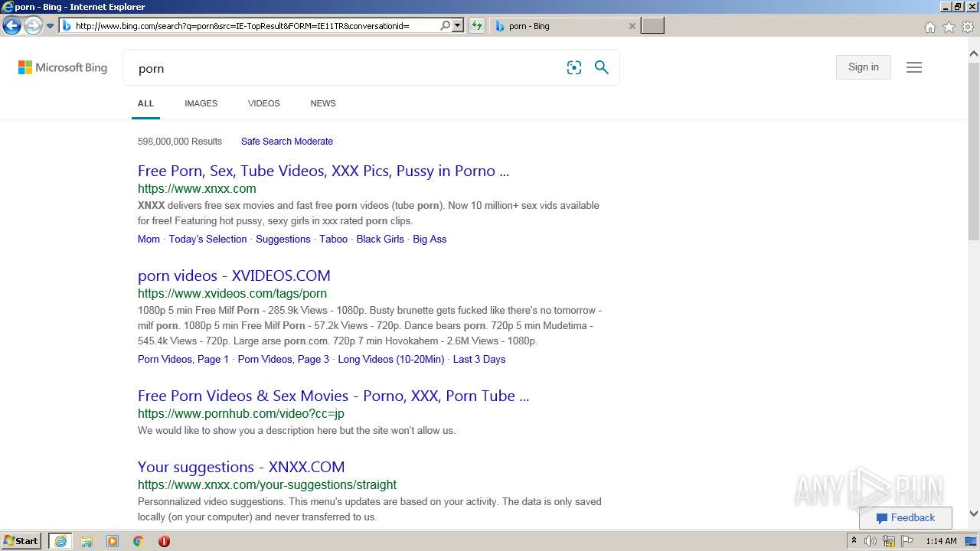Screen dimensions: 980x551
Task: Open the IE Tools gear icon
Action: click(x=968, y=27)
